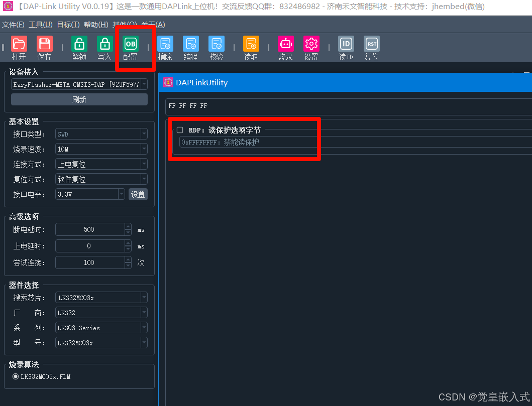Click the 烧录 (Burn) robot icon
The image size is (532, 406).
(x=286, y=44)
